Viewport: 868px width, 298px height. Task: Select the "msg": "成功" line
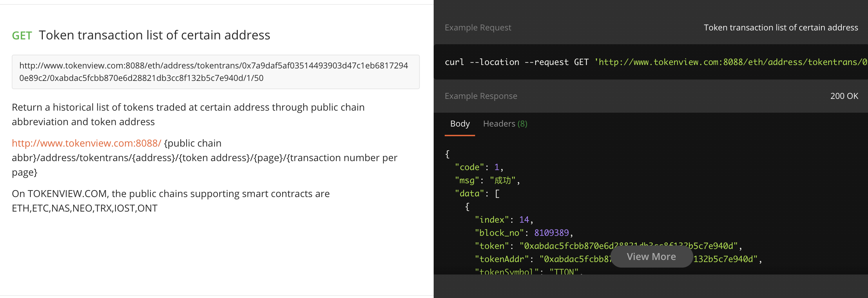pyautogui.click(x=488, y=180)
